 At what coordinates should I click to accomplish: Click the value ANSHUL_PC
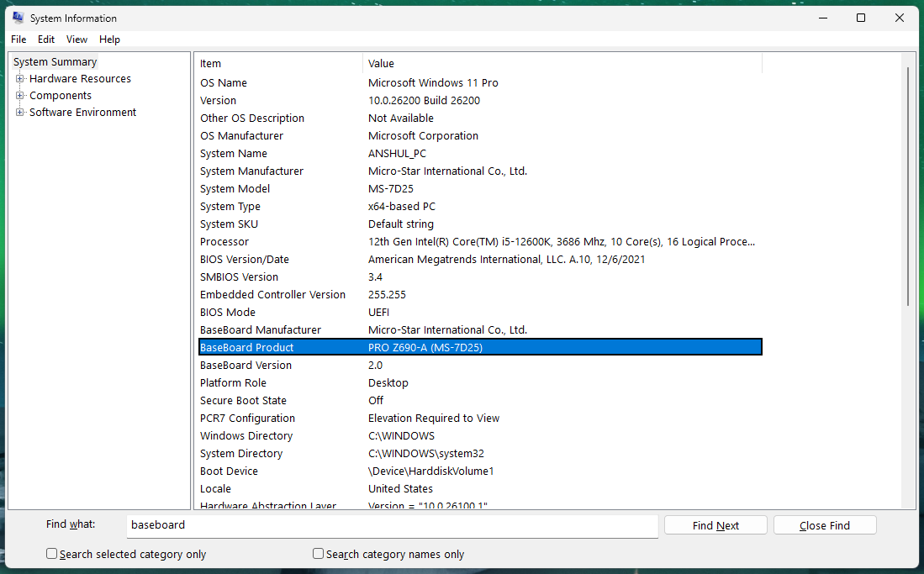click(397, 153)
